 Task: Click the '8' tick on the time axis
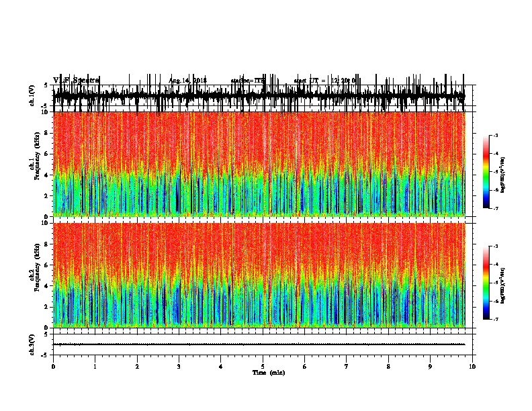[x=388, y=367]
